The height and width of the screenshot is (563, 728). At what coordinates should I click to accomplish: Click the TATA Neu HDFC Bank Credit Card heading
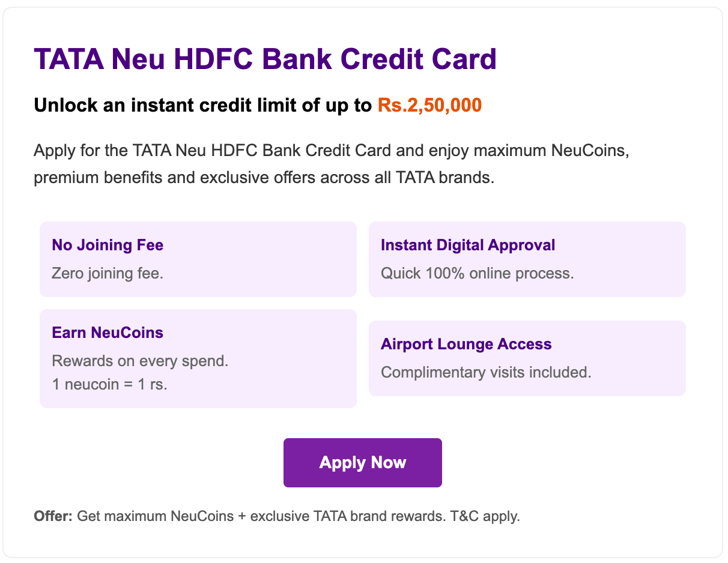click(x=265, y=59)
